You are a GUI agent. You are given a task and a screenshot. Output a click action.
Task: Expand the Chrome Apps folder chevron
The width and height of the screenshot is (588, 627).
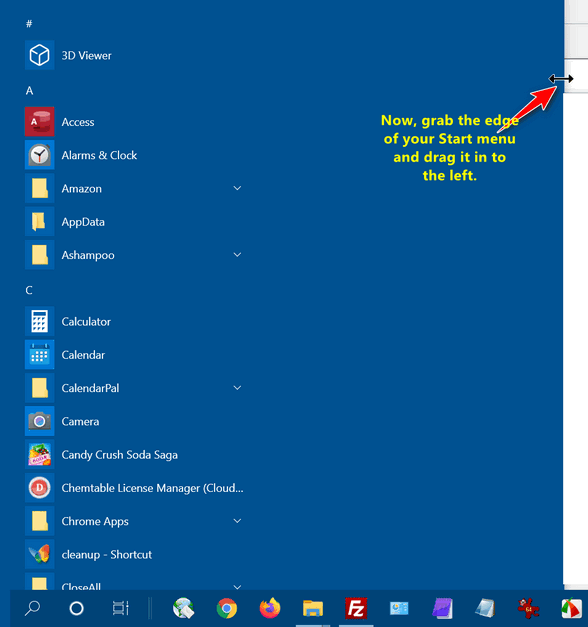[237, 521]
